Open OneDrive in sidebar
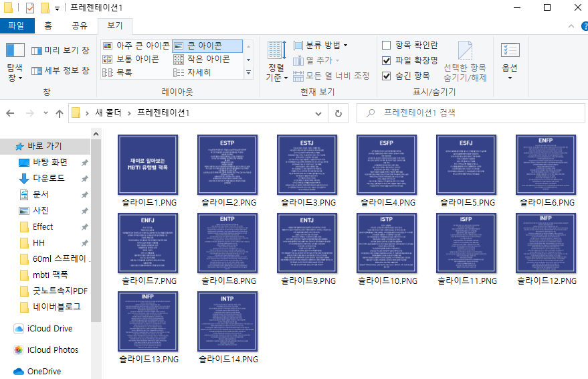Viewport: 588px width, 379px height. coord(44,372)
